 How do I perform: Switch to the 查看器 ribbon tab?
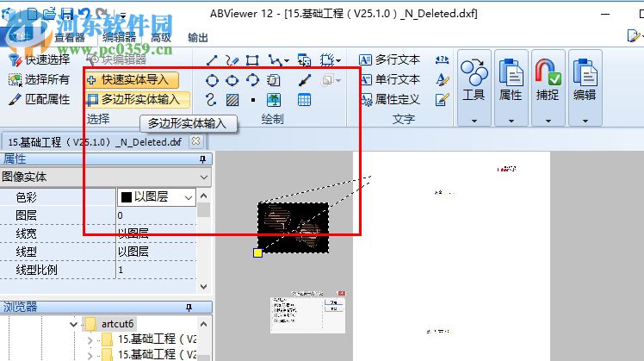70,38
